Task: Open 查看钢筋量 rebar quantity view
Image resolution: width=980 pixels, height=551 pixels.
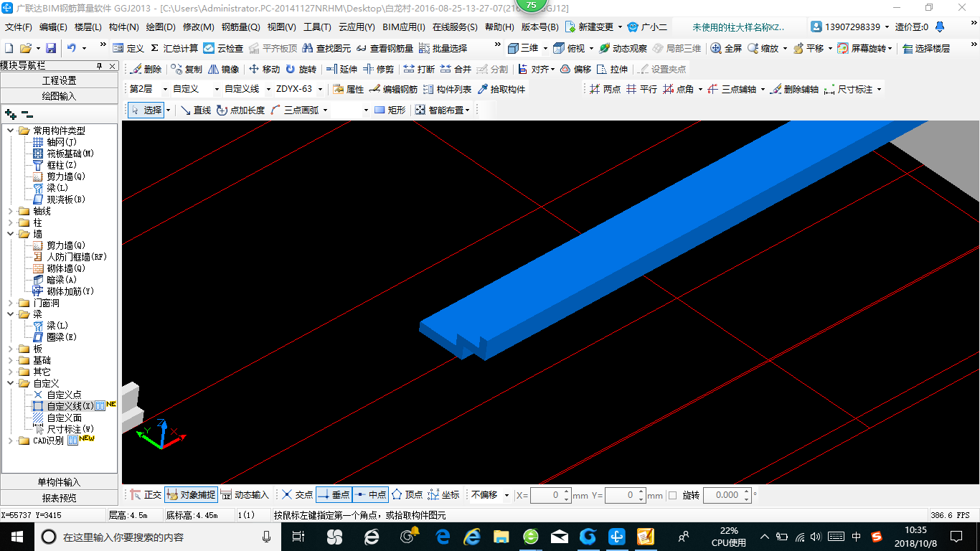Action: point(385,48)
